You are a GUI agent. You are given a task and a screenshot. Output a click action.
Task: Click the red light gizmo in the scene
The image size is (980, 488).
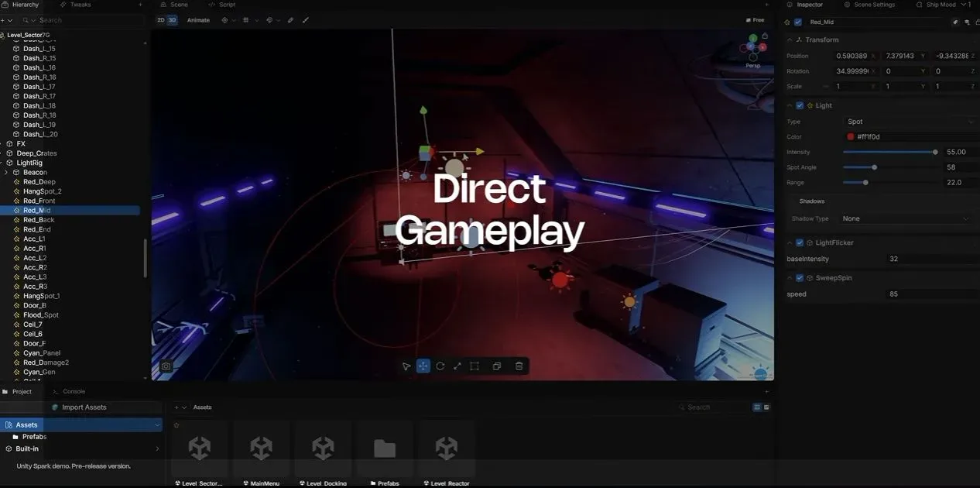tap(560, 280)
